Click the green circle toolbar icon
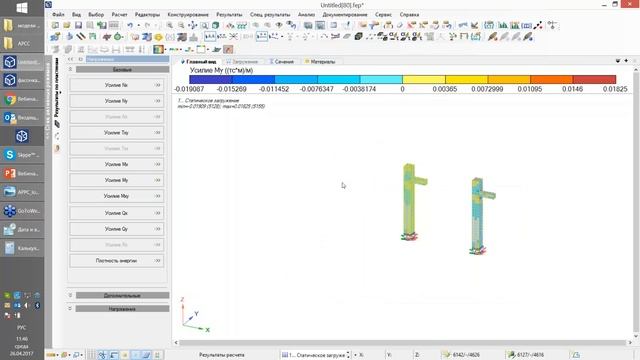 [118, 37]
